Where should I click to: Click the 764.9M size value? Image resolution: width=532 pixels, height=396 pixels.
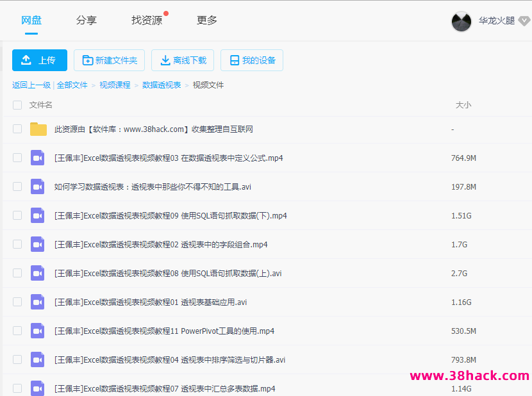463,158
